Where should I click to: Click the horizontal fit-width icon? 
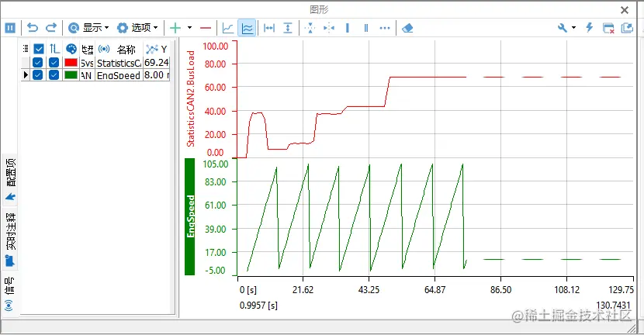pos(269,28)
